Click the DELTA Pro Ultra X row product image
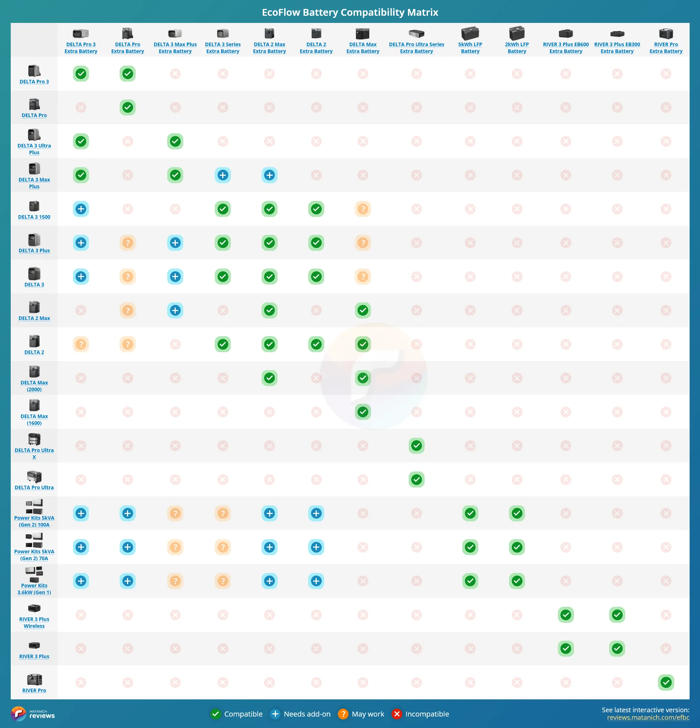 [34, 439]
